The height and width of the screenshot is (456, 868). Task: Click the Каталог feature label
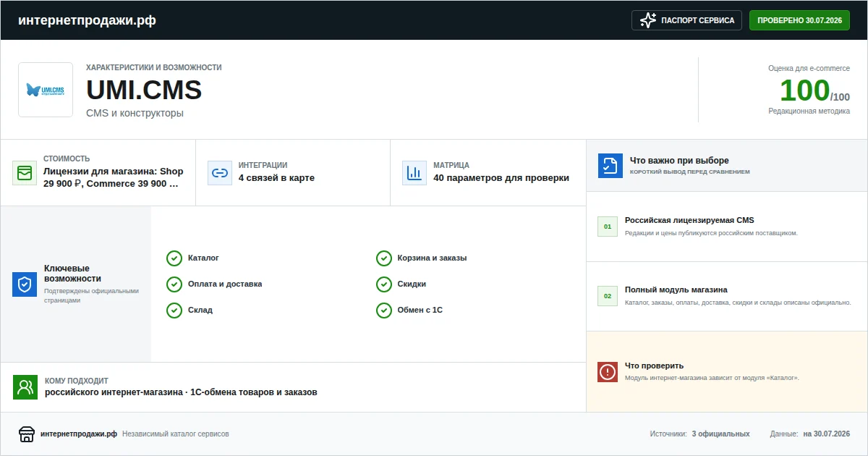[x=203, y=258]
